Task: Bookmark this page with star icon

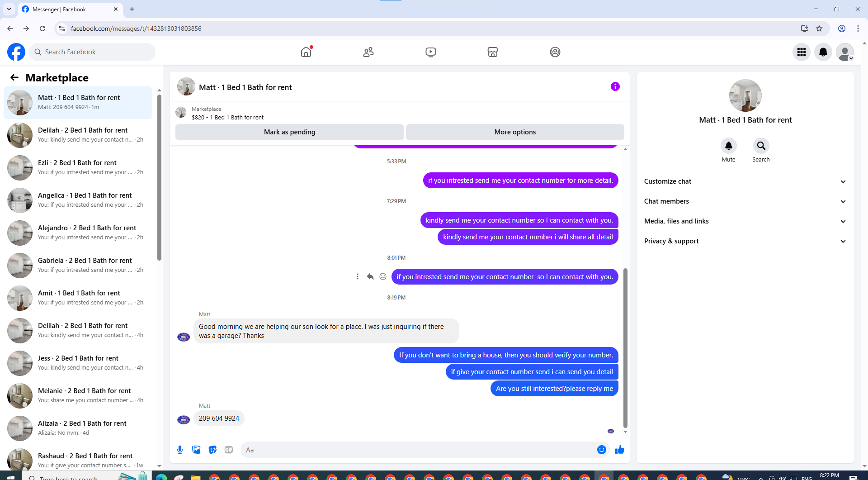Action: coord(819,29)
